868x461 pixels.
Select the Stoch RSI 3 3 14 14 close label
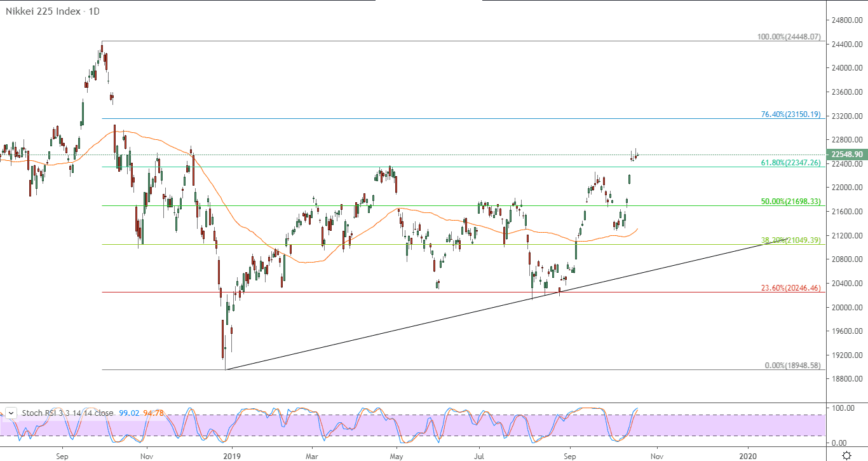(x=67, y=413)
